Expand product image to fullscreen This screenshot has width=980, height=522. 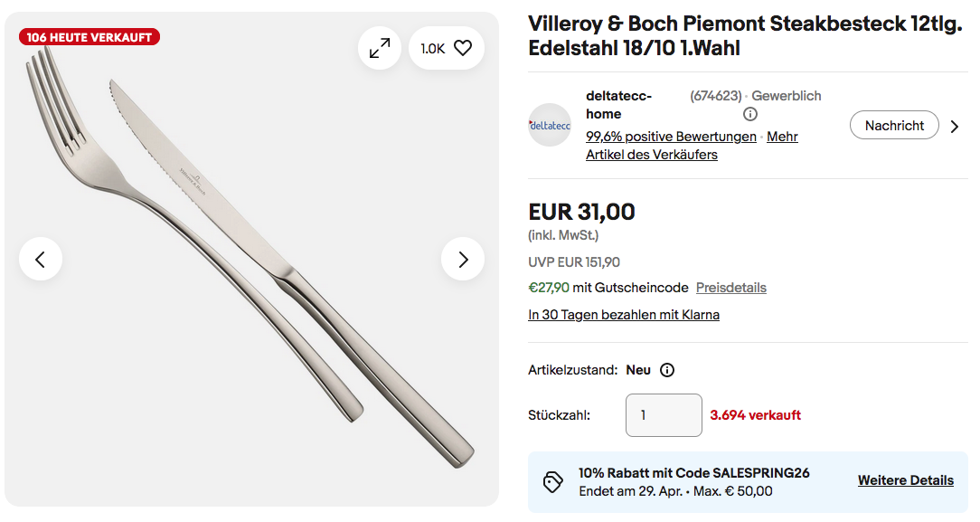coord(380,49)
